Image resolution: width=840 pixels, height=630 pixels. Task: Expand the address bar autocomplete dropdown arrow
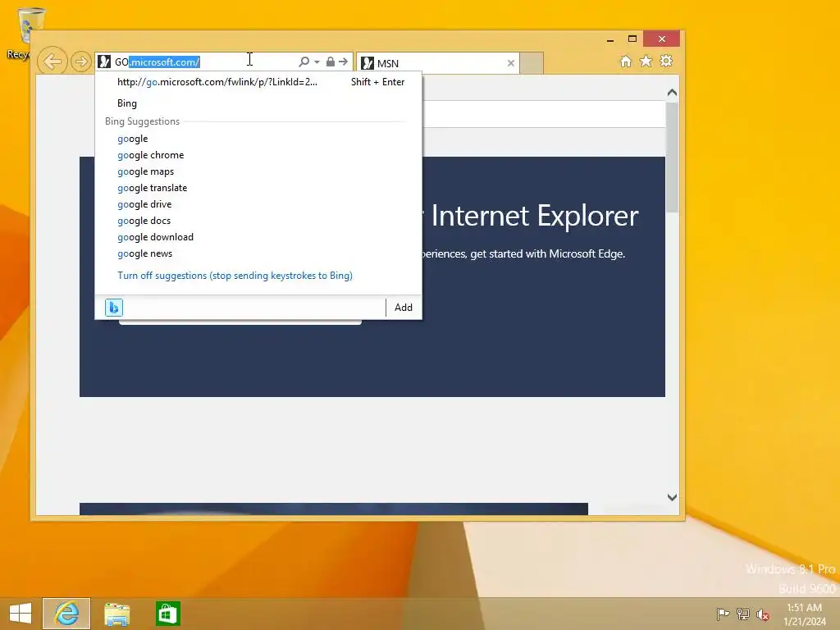click(x=317, y=62)
